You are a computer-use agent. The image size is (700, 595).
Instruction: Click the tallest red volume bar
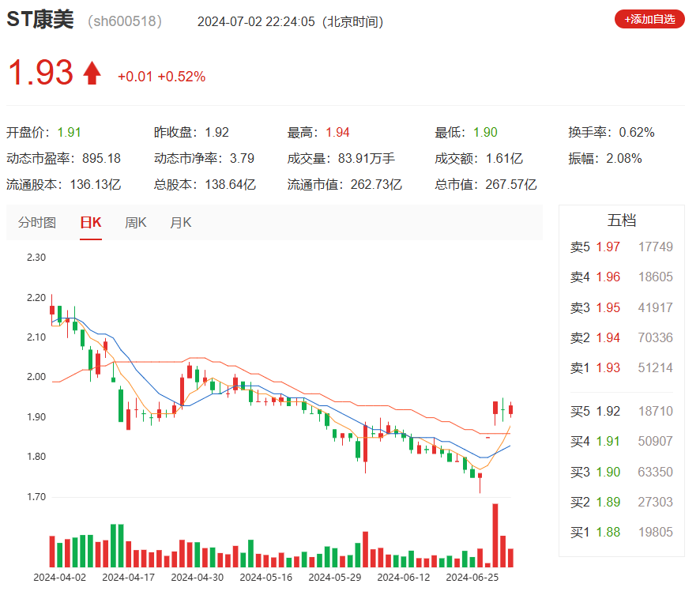pos(495,535)
